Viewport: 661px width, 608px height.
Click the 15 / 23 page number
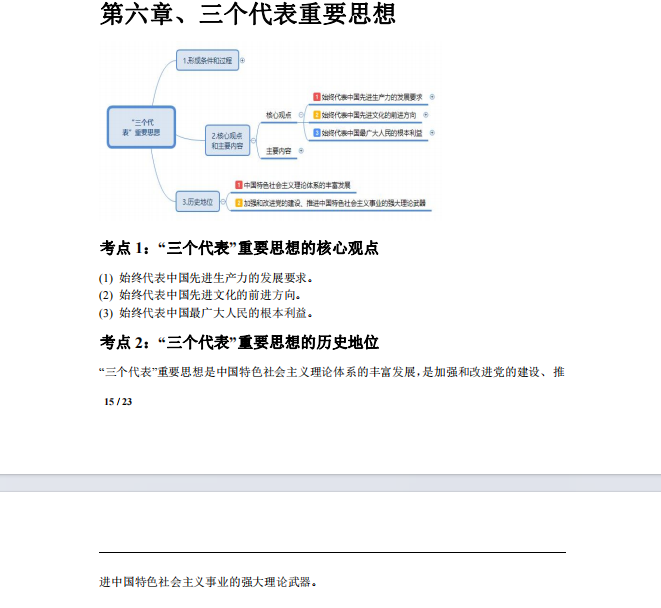[118, 401]
